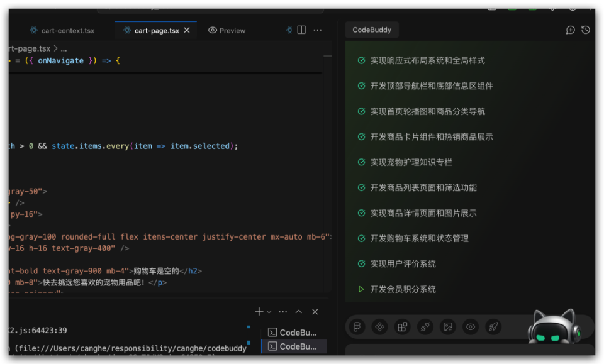This screenshot has height=364, width=604.
Task: Click the CodeBuddy panel title button
Action: (x=372, y=30)
